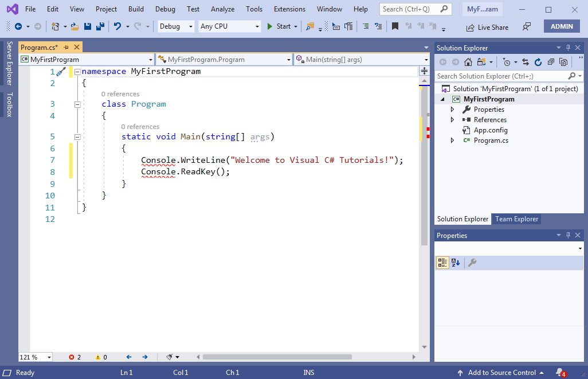588x379 pixels.
Task: Open the Debug menu
Action: (165, 9)
